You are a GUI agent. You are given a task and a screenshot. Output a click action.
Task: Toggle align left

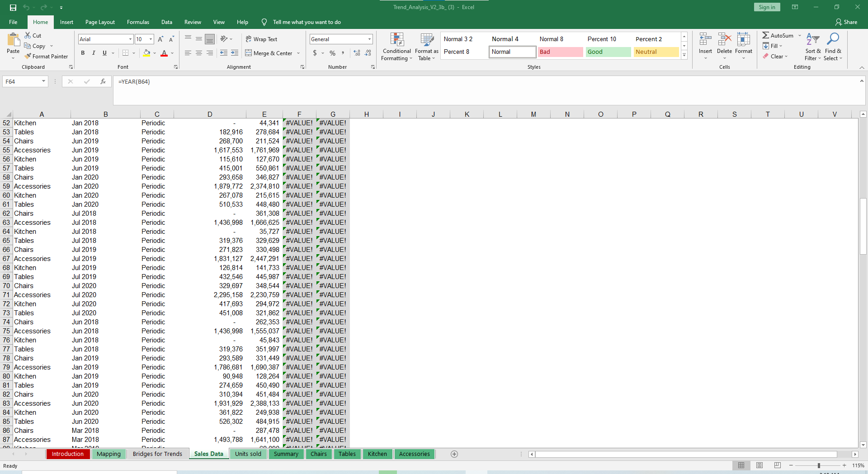188,53
